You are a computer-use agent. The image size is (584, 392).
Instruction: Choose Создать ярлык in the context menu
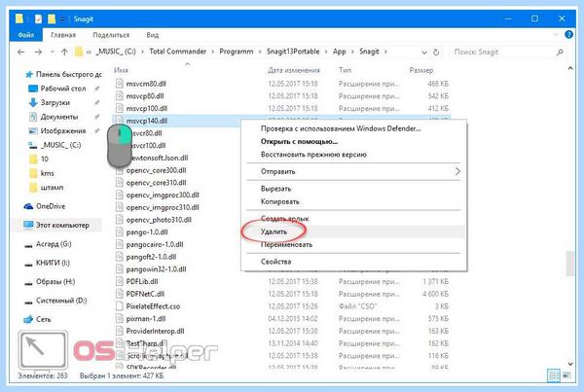[353, 219]
